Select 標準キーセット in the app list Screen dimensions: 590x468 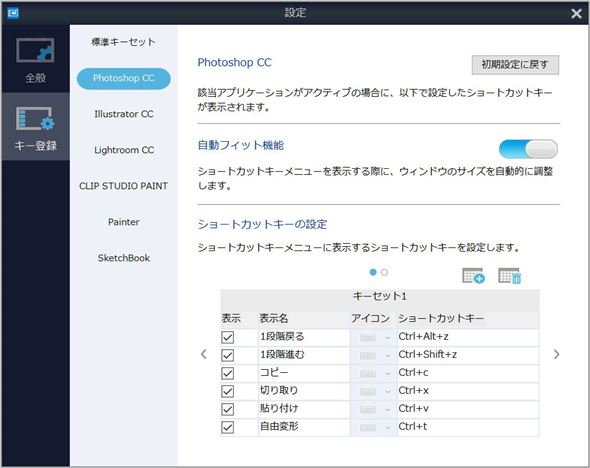click(123, 42)
